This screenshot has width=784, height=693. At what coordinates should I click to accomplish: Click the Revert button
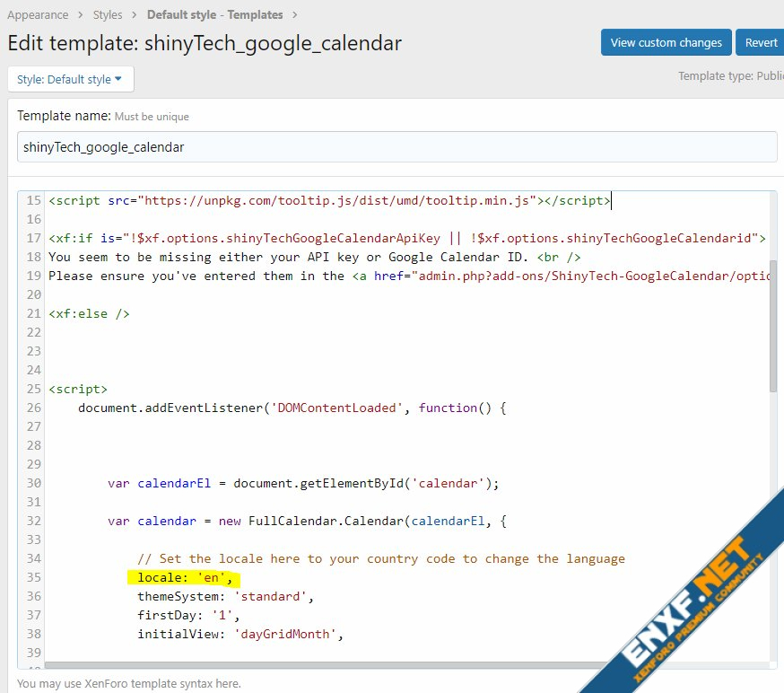coord(761,42)
